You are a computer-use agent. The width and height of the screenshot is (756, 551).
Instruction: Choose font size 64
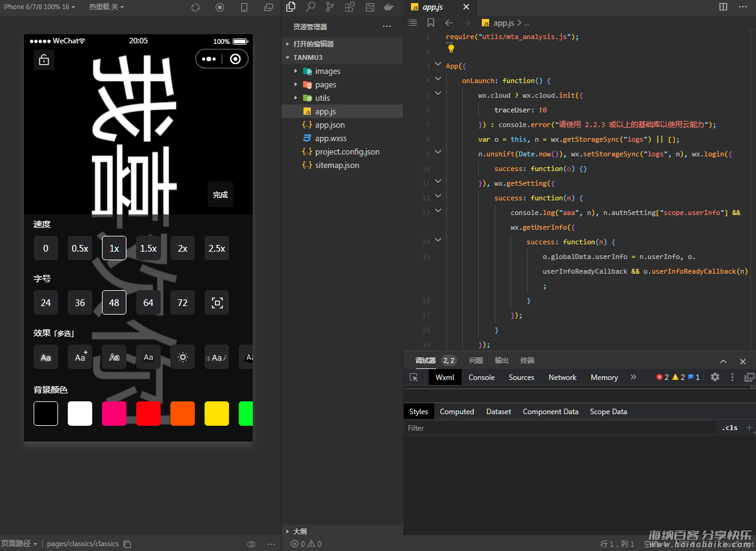pyautogui.click(x=148, y=302)
